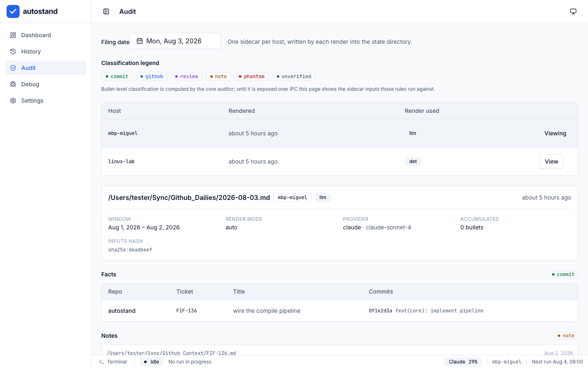Viewport: 588px width, 368px height.
Task: Click the Render used column header
Action: (x=422, y=111)
